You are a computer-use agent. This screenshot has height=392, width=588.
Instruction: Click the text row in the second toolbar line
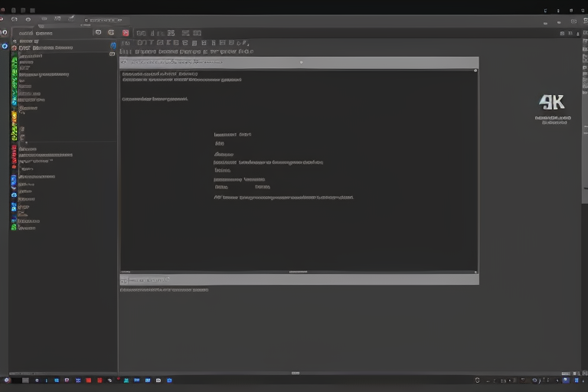coord(191,52)
